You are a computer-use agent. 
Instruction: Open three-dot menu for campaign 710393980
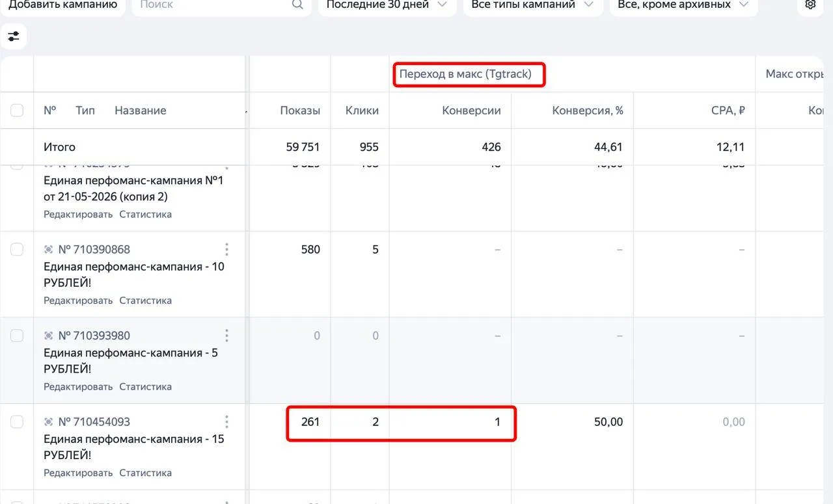226,336
